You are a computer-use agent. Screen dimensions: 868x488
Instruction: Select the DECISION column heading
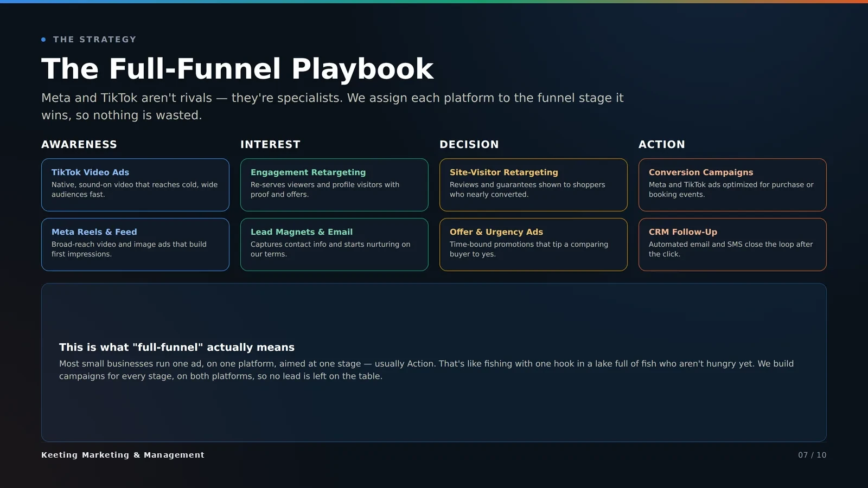[469, 145]
